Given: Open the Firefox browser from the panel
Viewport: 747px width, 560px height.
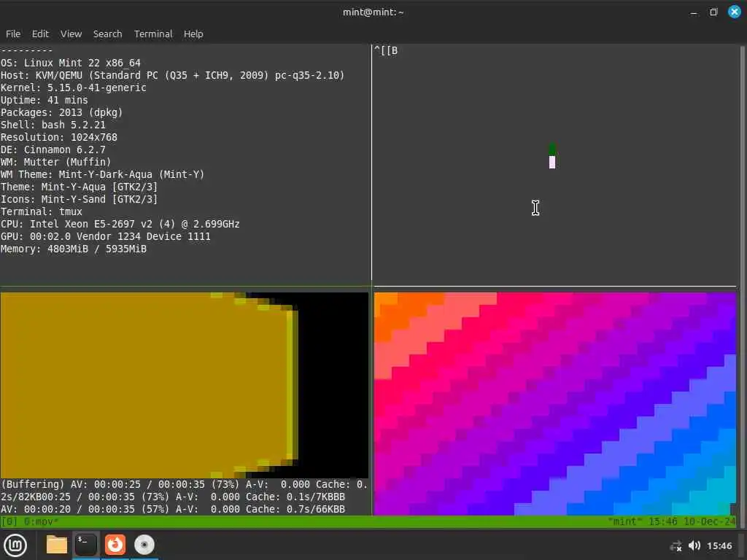Looking at the screenshot, I should coord(115,545).
